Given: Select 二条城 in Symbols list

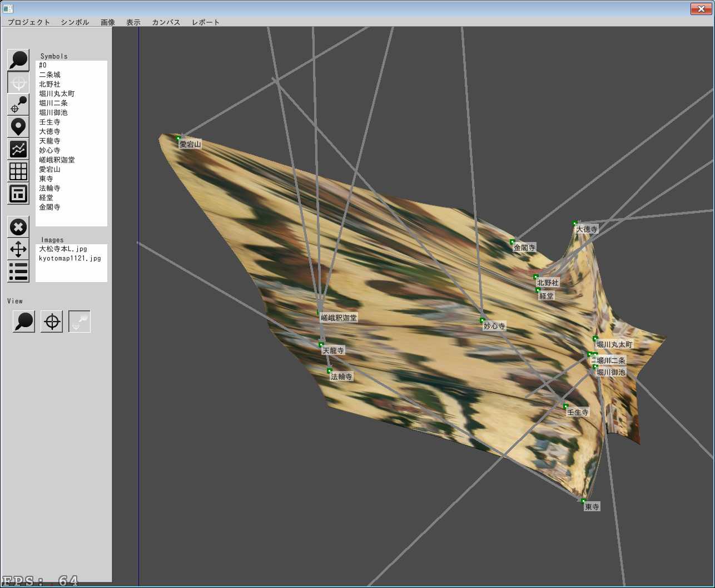Looking at the screenshot, I should (x=71, y=75).
